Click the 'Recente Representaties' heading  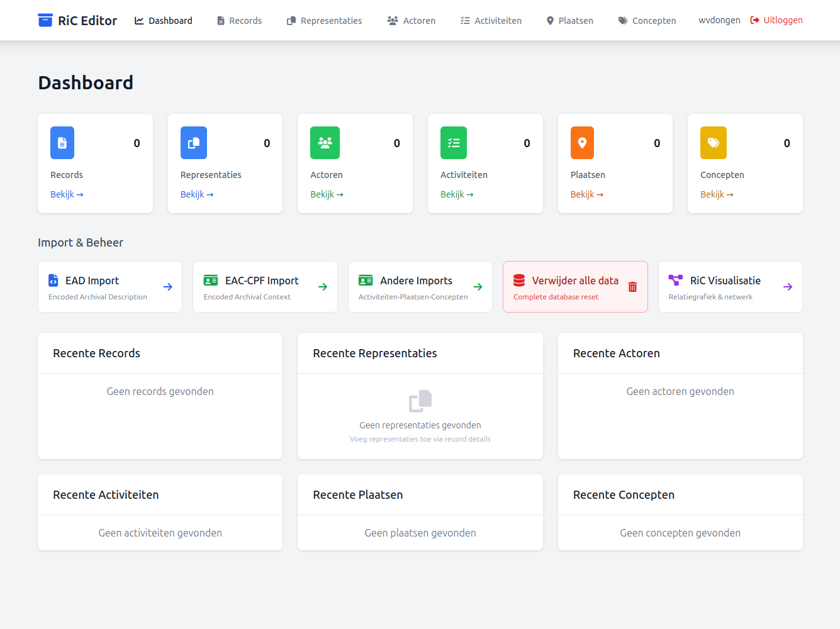375,353
